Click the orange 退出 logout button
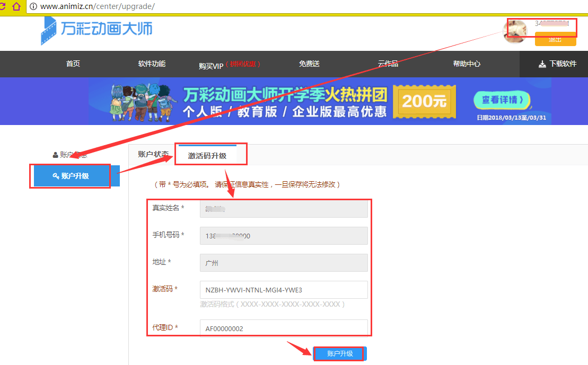 (555, 39)
